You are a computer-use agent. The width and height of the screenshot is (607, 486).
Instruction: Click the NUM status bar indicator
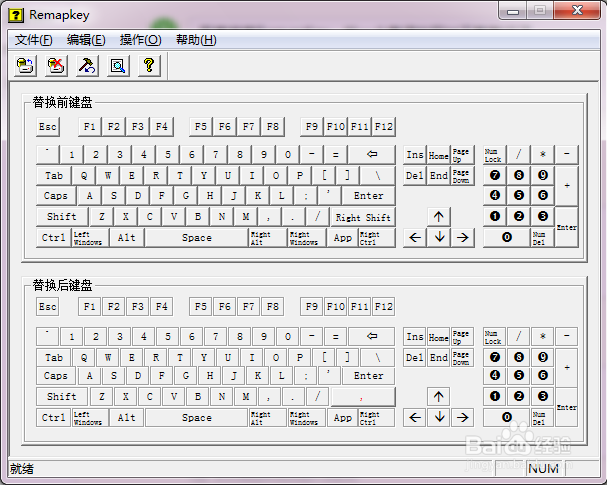[544, 469]
